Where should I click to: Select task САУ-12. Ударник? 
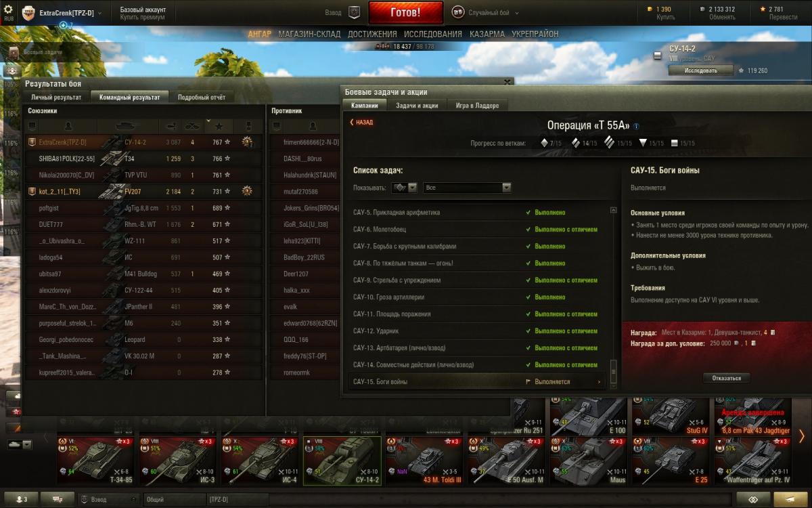(x=478, y=331)
